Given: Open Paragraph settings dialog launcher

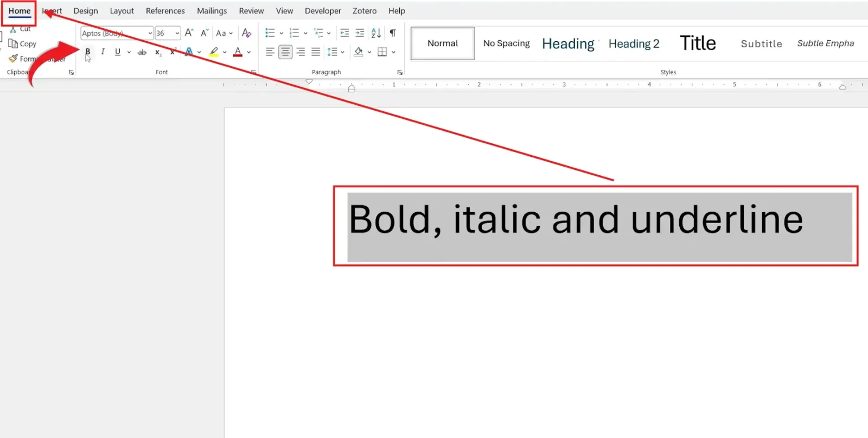Looking at the screenshot, I should pyautogui.click(x=400, y=72).
